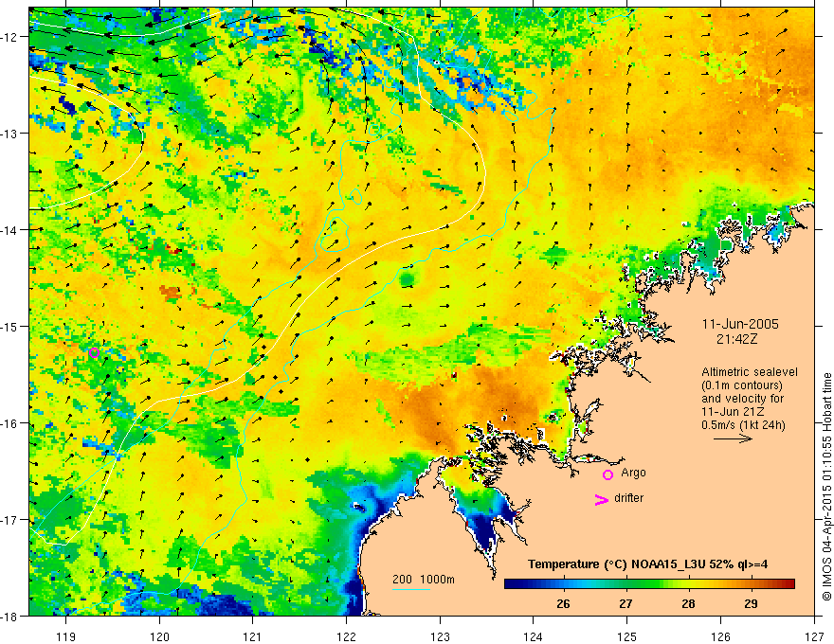Click the 'Argo' legend label
This screenshot has width=834, height=644.
(x=633, y=473)
